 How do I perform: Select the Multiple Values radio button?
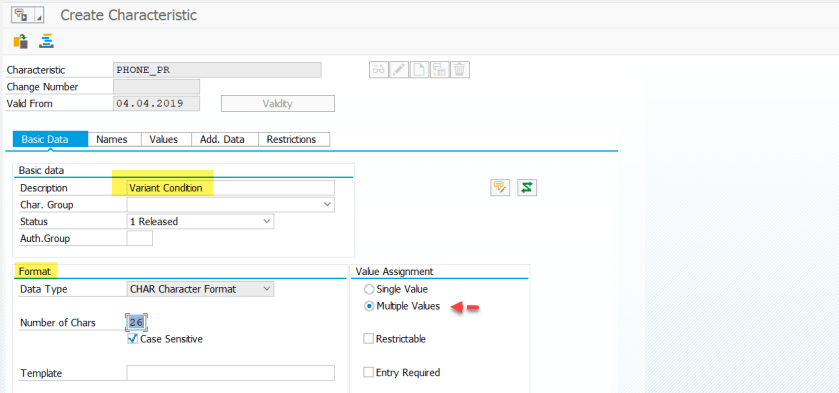click(369, 306)
